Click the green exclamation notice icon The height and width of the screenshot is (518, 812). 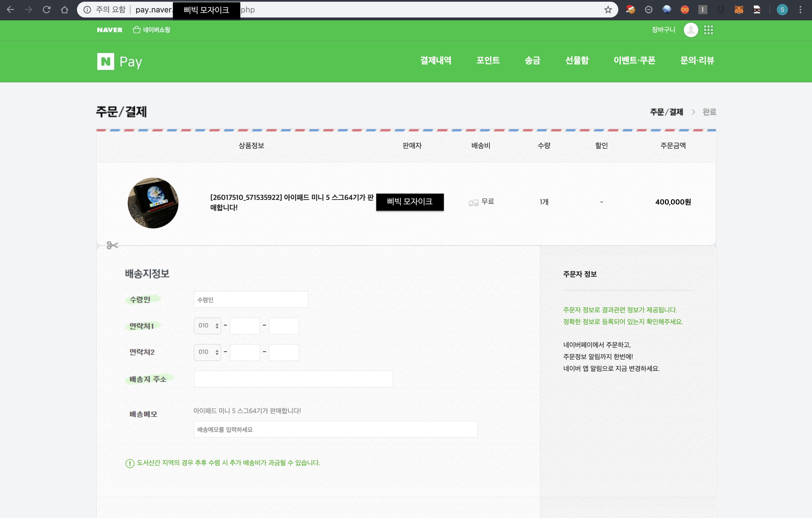130,463
